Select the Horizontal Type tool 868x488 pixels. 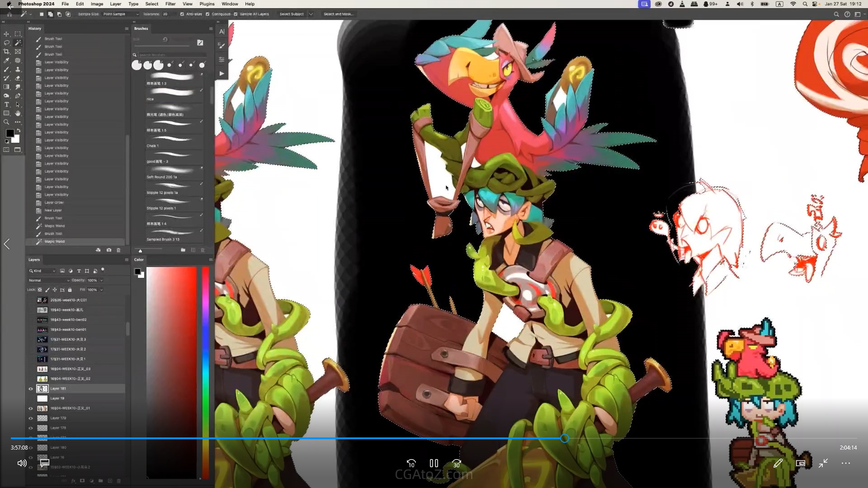click(x=6, y=104)
